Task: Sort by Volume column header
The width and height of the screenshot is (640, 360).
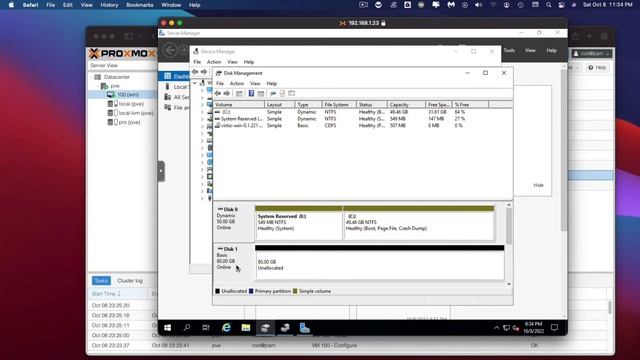Action: [x=239, y=105]
